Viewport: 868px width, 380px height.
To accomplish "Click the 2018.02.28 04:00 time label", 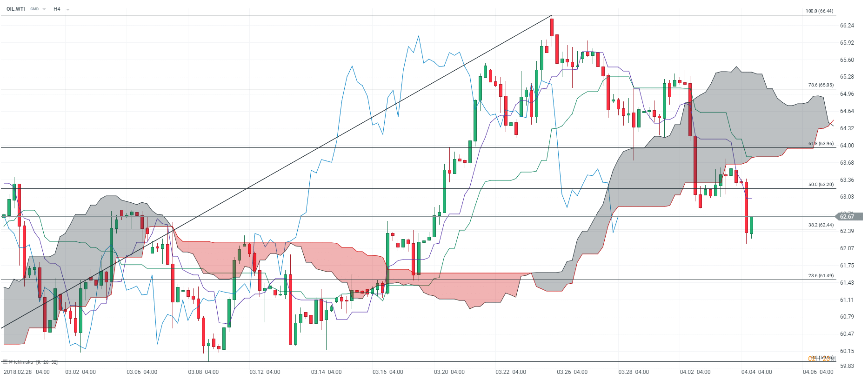I will pos(27,372).
